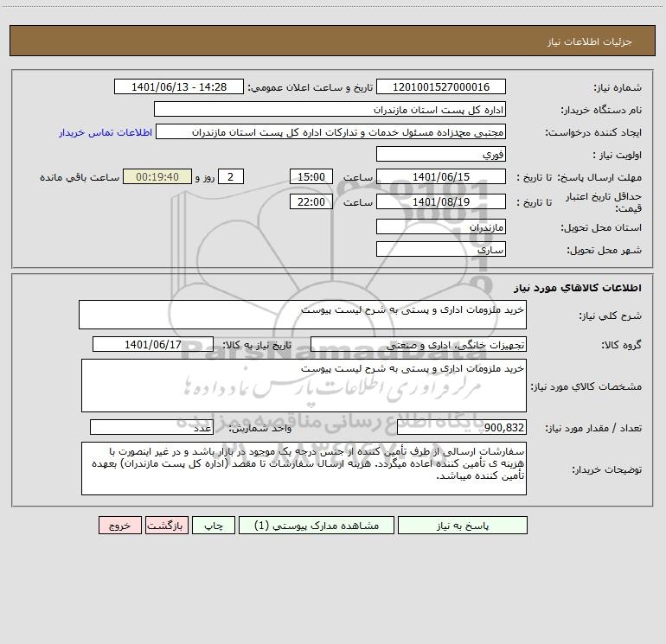Click the response deadline date 1401/06/15
This screenshot has width=666, height=644.
click(x=441, y=176)
